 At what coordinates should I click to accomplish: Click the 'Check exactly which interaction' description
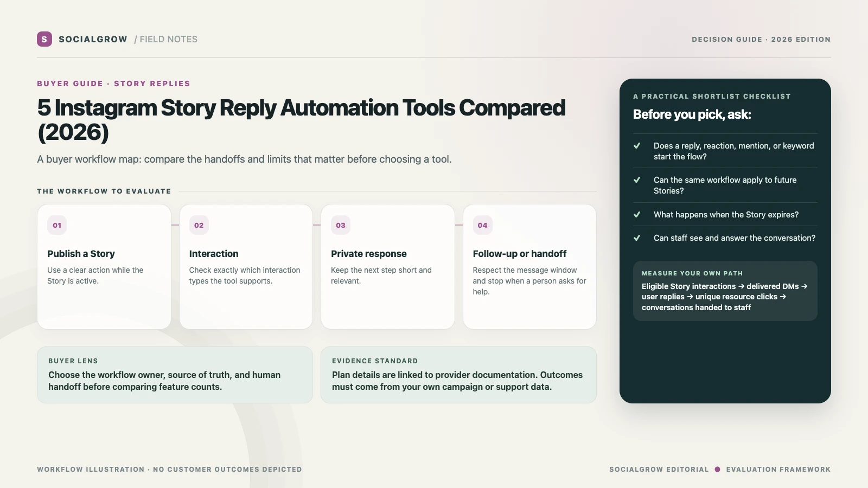pyautogui.click(x=245, y=275)
